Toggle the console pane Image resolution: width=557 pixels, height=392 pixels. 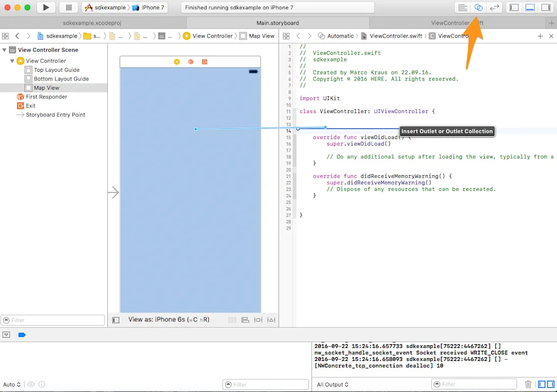click(550, 384)
